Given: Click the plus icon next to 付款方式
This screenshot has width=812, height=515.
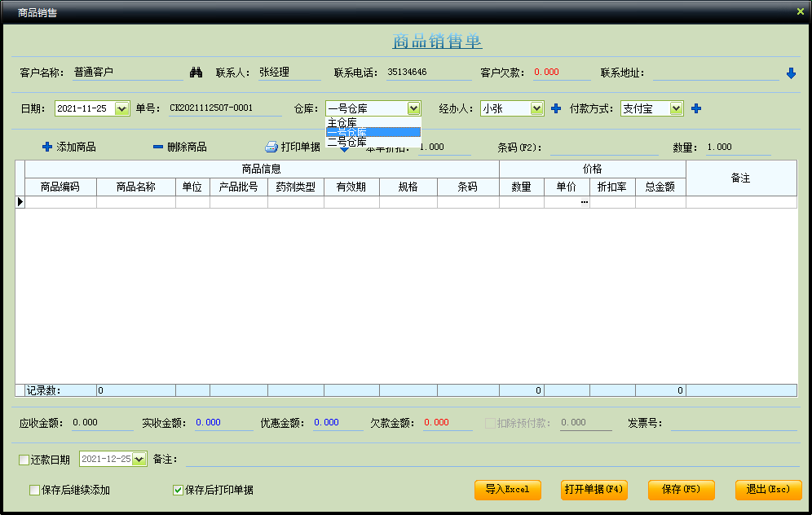Looking at the screenshot, I should [696, 108].
